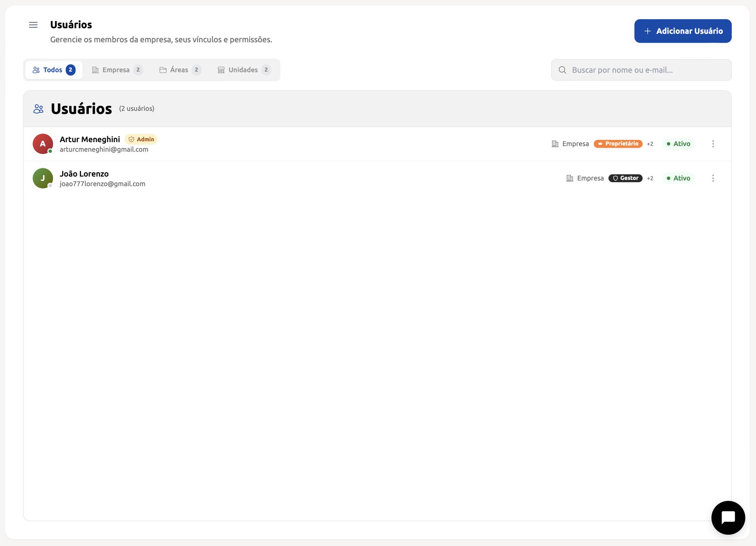Switch to the Empresa tab
Screen dimensions: 756x546
pyautogui.click(x=117, y=70)
